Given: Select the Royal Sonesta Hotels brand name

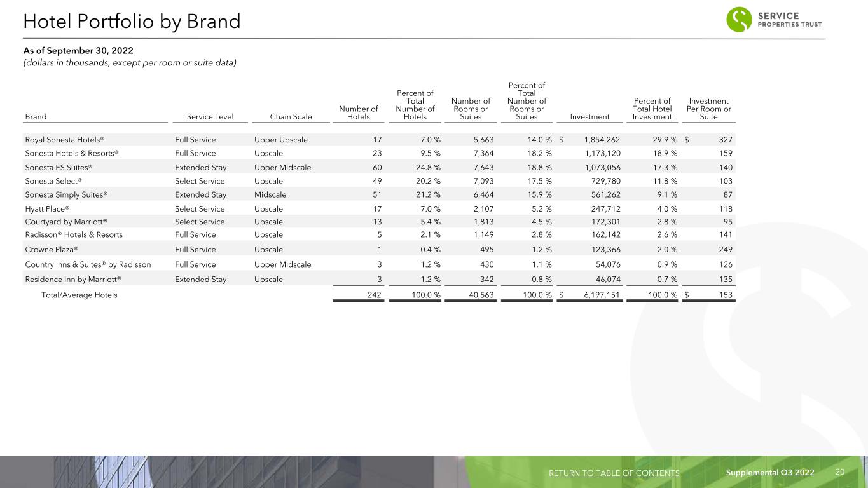Looking at the screenshot, I should (64, 139).
